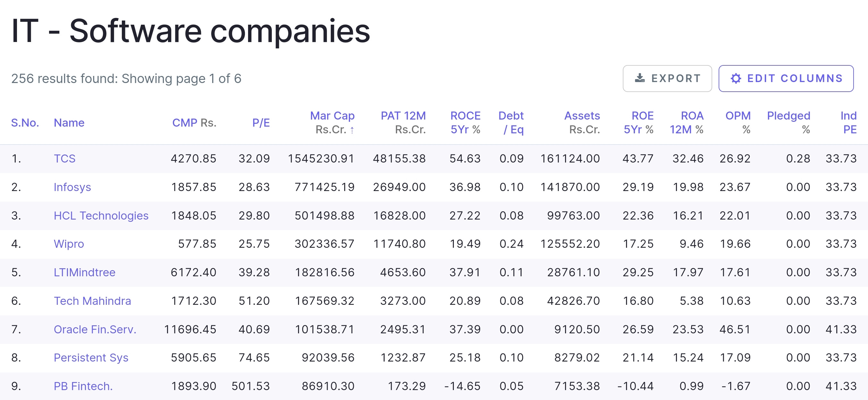Screen dimensions: 868x400
Task: Click TCS ROA value 32.46
Action: [688, 158]
